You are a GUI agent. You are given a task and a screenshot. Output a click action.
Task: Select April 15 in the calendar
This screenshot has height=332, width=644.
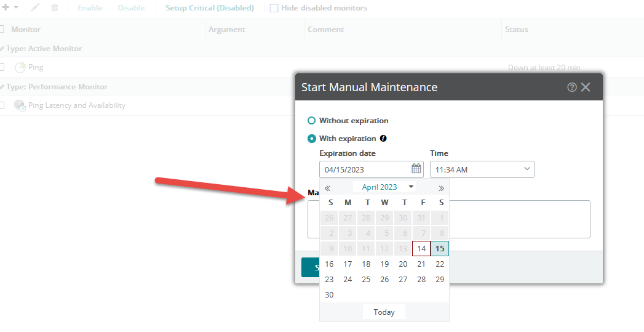(x=440, y=248)
